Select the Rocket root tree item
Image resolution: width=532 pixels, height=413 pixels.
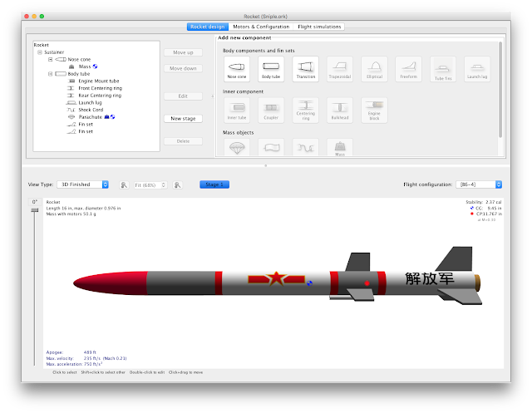point(41,45)
